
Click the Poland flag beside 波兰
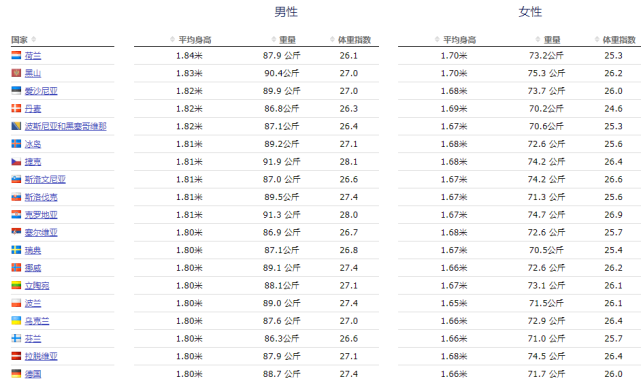coord(16,303)
